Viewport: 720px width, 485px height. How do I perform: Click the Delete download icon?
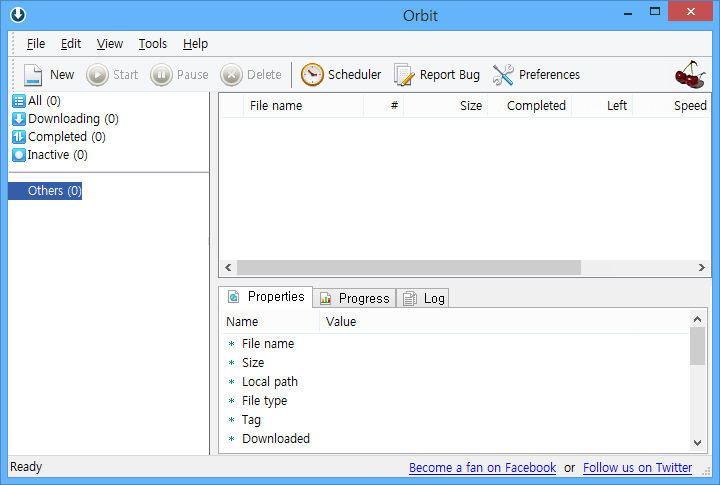(x=231, y=75)
